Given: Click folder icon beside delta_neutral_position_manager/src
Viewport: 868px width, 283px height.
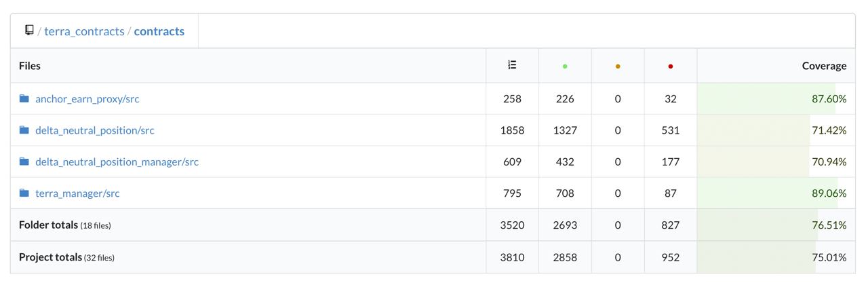Looking at the screenshot, I should [24, 162].
